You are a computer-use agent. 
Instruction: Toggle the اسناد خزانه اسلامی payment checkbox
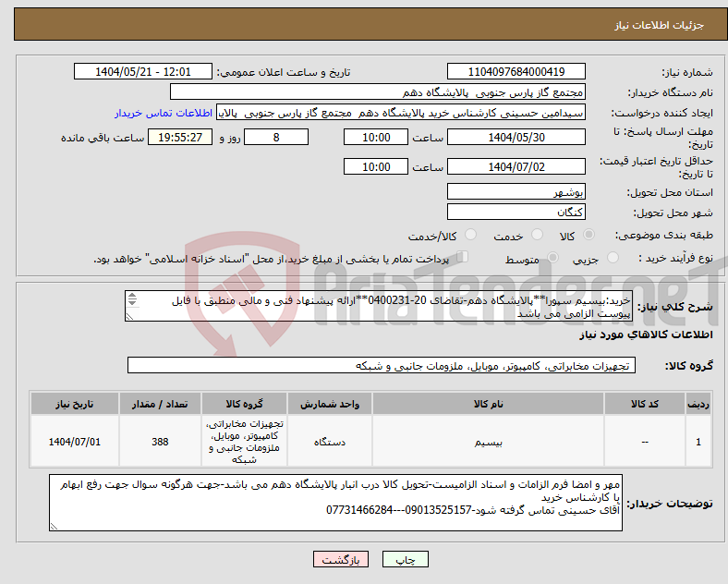pyautogui.click(x=462, y=257)
